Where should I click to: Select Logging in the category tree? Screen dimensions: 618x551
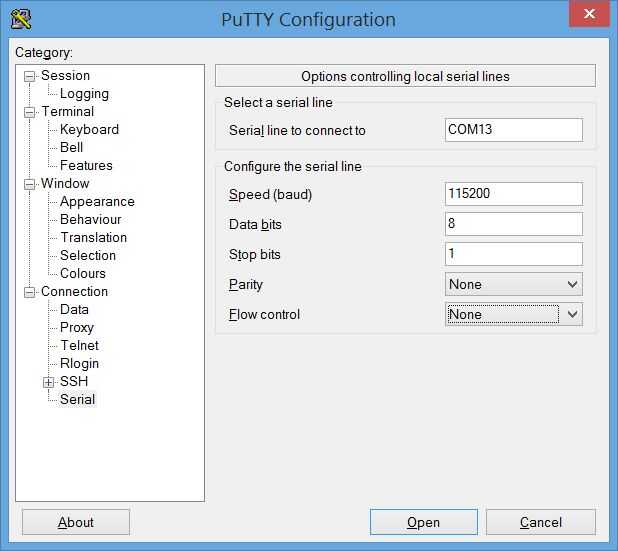click(84, 94)
